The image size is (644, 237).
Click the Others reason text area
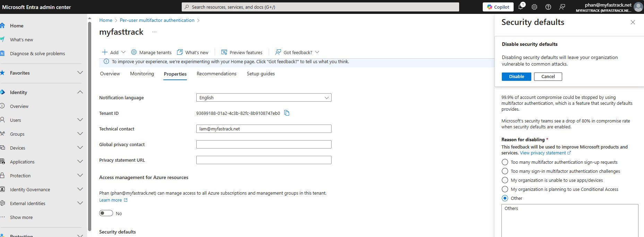[x=570, y=220]
